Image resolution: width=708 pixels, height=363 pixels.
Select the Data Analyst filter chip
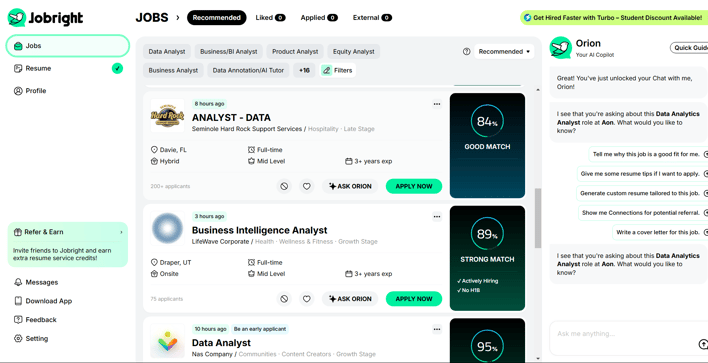point(167,51)
